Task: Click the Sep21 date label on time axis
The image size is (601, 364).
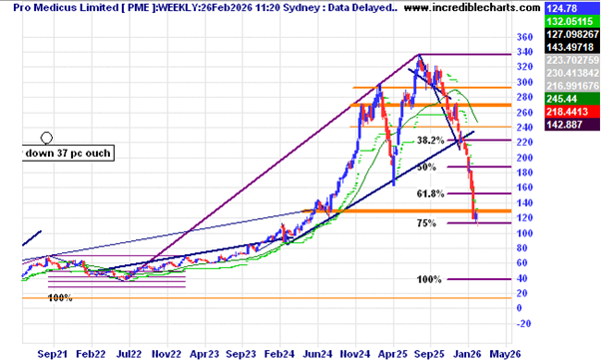Action: (x=53, y=354)
